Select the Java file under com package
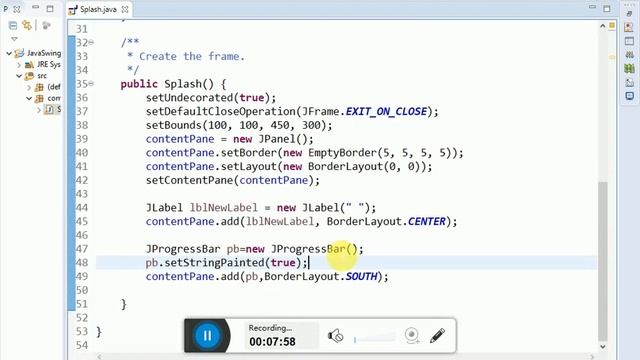Image resolution: width=640 pixels, height=360 pixels. point(53,109)
